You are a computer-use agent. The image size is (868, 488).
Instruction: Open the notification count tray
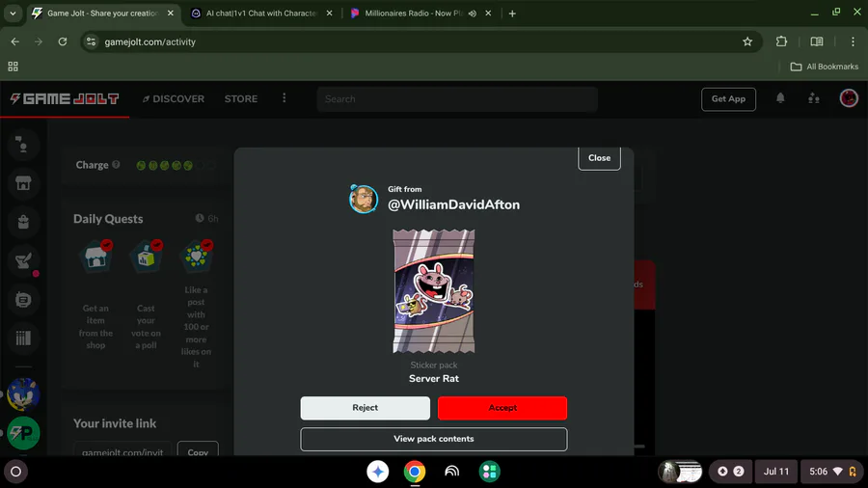point(730,472)
